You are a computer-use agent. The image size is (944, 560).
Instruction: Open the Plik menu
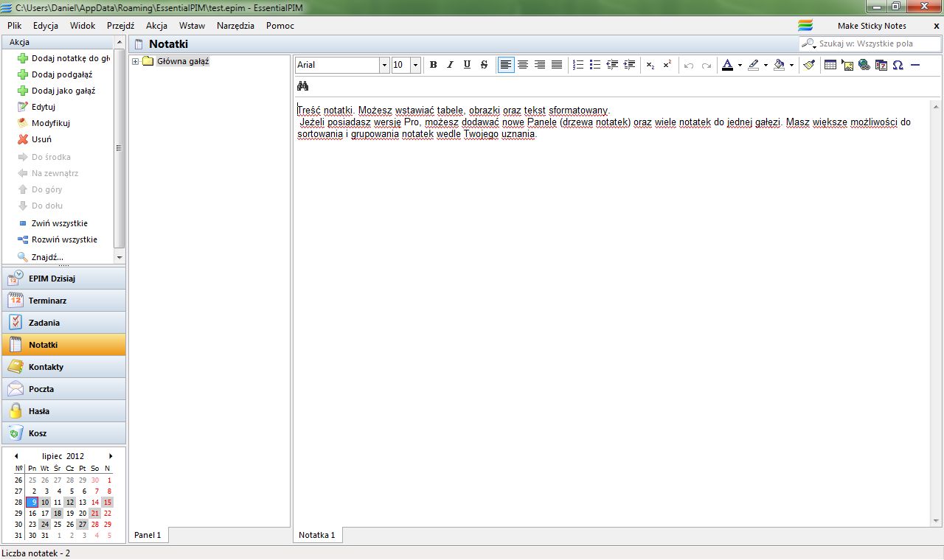point(15,26)
